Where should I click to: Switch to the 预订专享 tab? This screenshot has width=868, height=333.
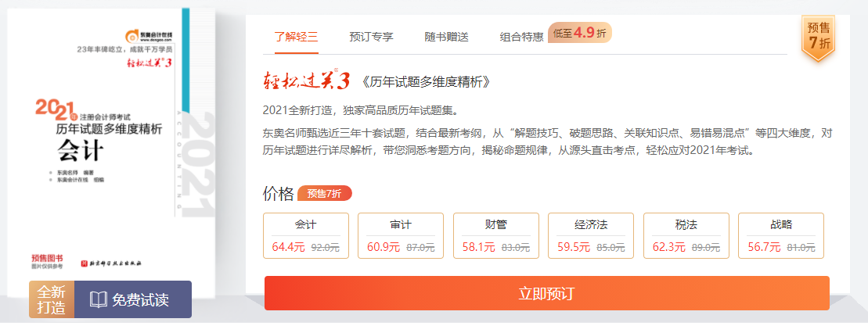(371, 36)
